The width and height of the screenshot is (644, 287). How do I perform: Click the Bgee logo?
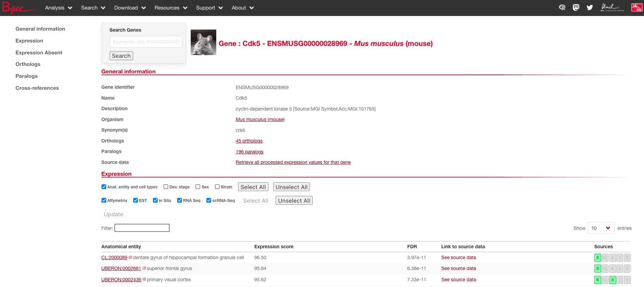(18, 8)
